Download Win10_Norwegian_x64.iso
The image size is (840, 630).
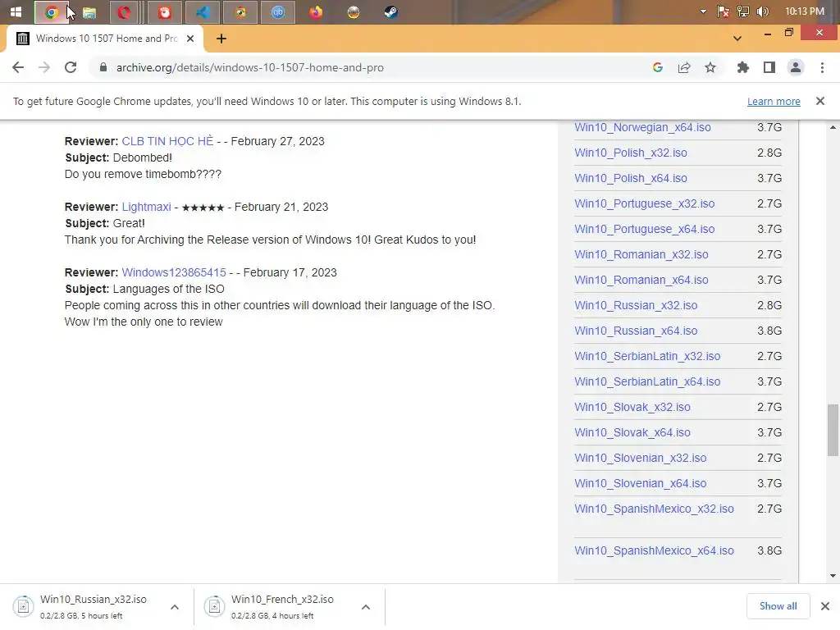[x=642, y=127]
